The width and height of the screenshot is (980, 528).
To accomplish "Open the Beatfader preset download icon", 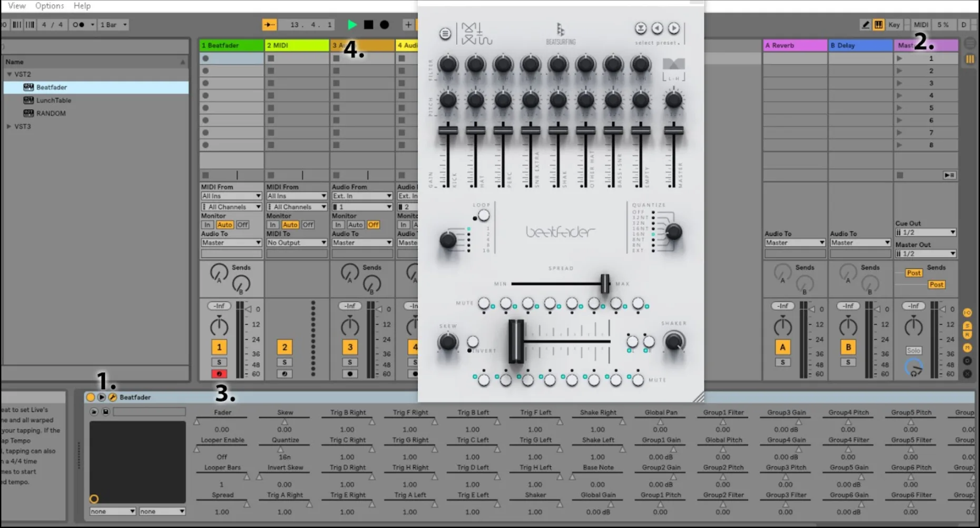I will click(640, 28).
